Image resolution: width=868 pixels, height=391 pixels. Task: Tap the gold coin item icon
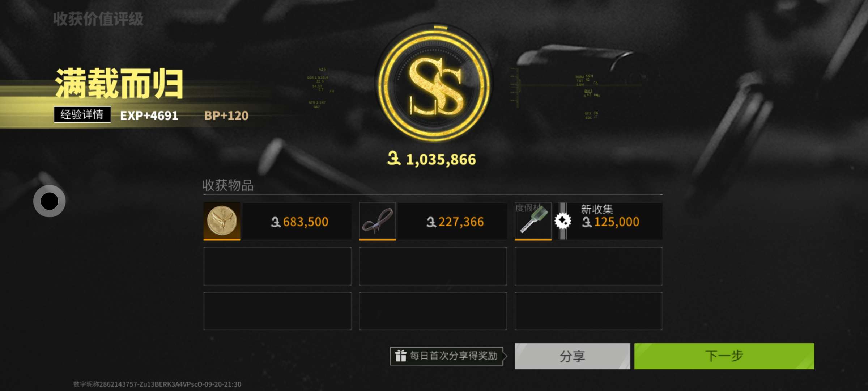222,221
